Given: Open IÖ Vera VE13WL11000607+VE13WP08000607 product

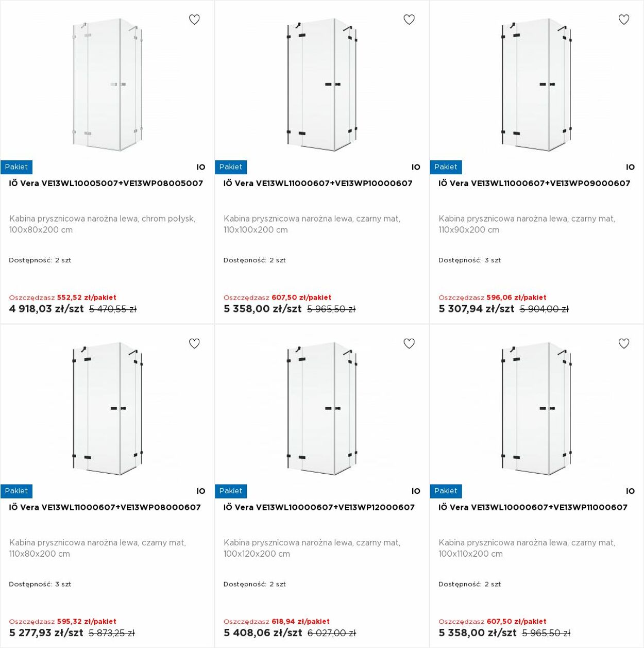Looking at the screenshot, I should pyautogui.click(x=105, y=507).
